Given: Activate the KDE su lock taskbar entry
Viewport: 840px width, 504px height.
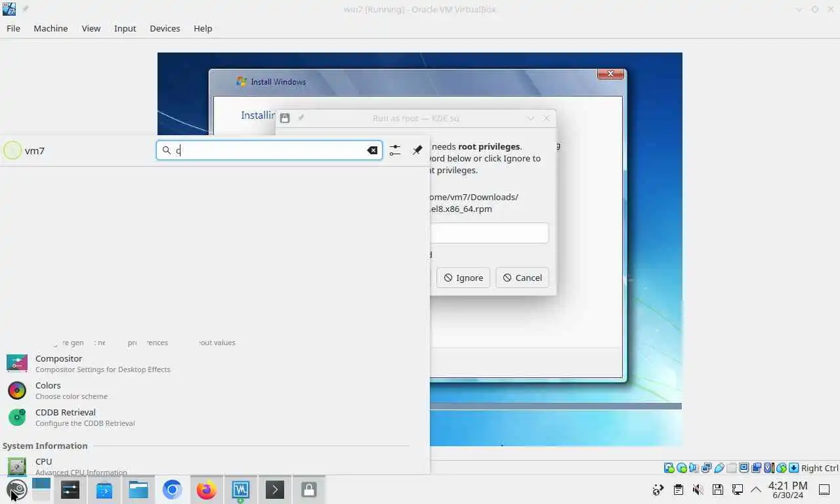Looking at the screenshot, I should pyautogui.click(x=309, y=490).
